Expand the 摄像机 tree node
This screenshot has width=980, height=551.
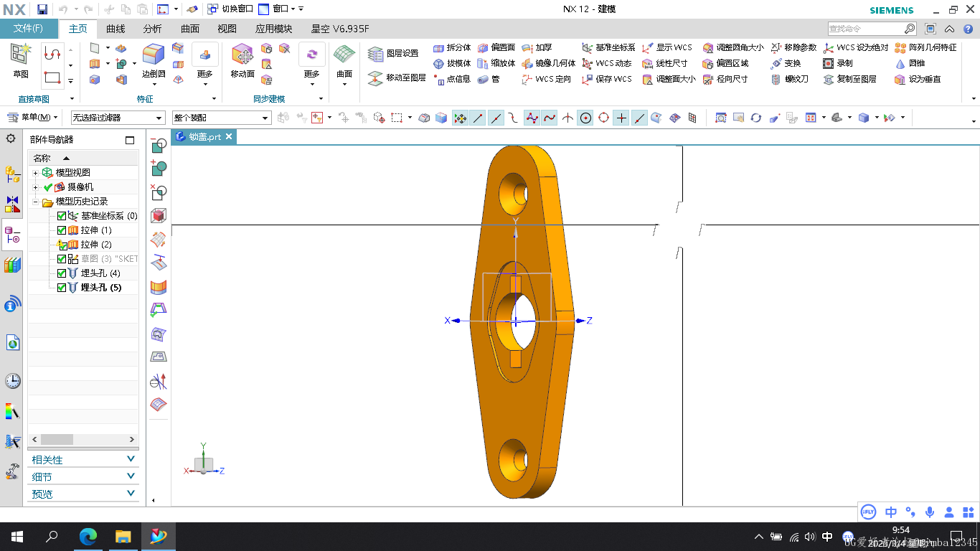click(35, 187)
